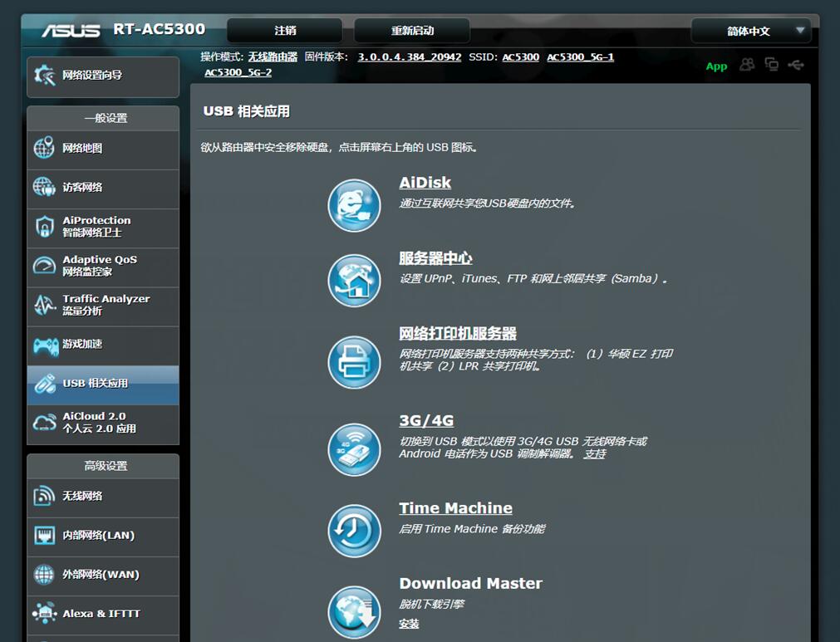The height and width of the screenshot is (642, 840).
Task: Click the green App link
Action: tap(715, 66)
